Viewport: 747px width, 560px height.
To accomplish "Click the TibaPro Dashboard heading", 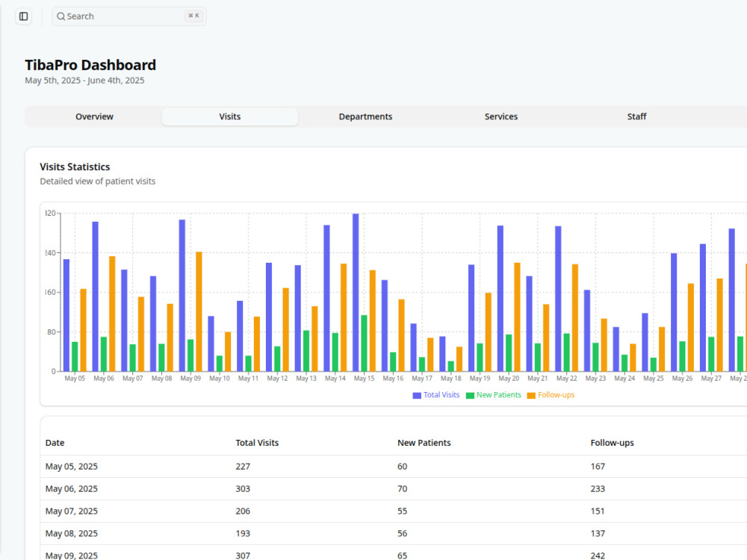I will coord(90,65).
